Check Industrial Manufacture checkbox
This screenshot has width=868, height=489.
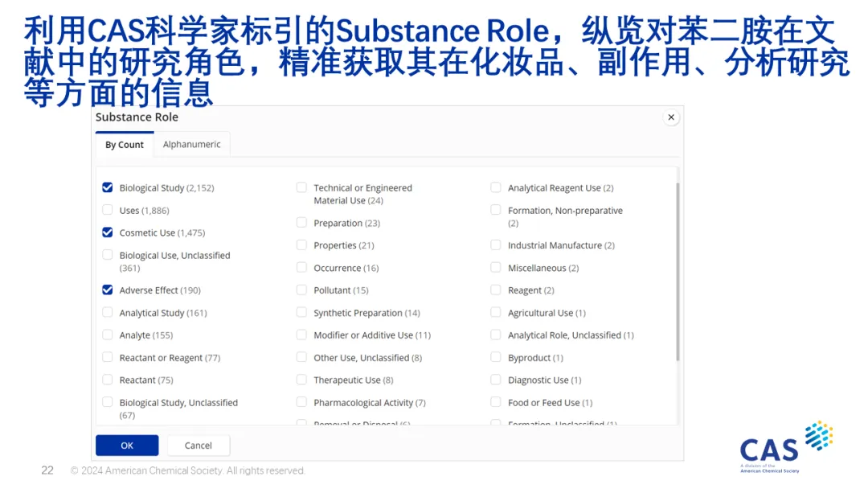(496, 244)
